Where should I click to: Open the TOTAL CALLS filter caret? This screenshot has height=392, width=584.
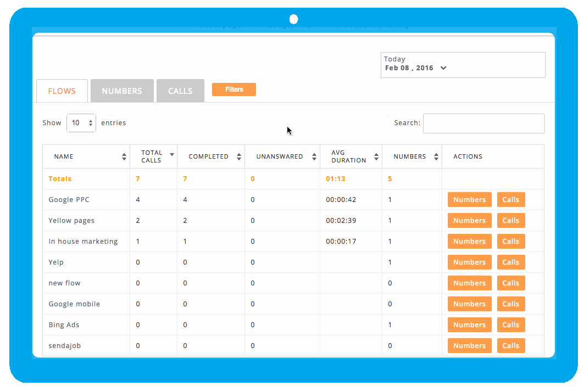pos(172,154)
